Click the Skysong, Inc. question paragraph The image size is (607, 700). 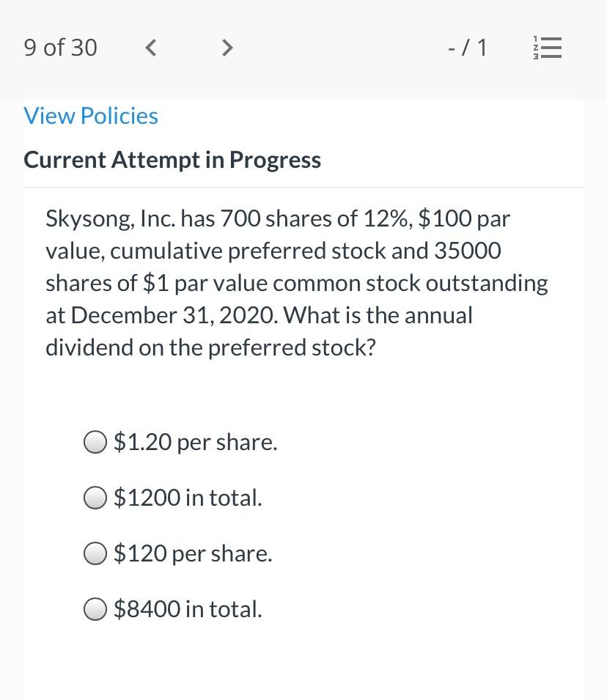pyautogui.click(x=297, y=283)
